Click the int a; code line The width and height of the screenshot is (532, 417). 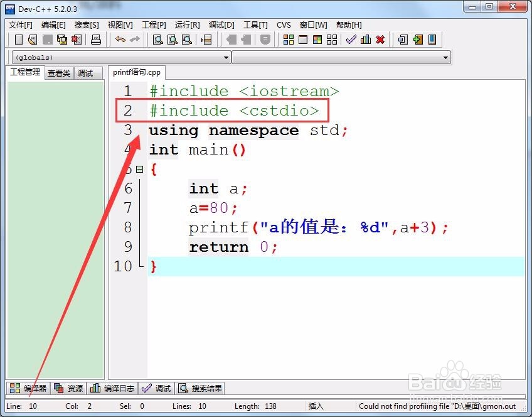(218, 189)
